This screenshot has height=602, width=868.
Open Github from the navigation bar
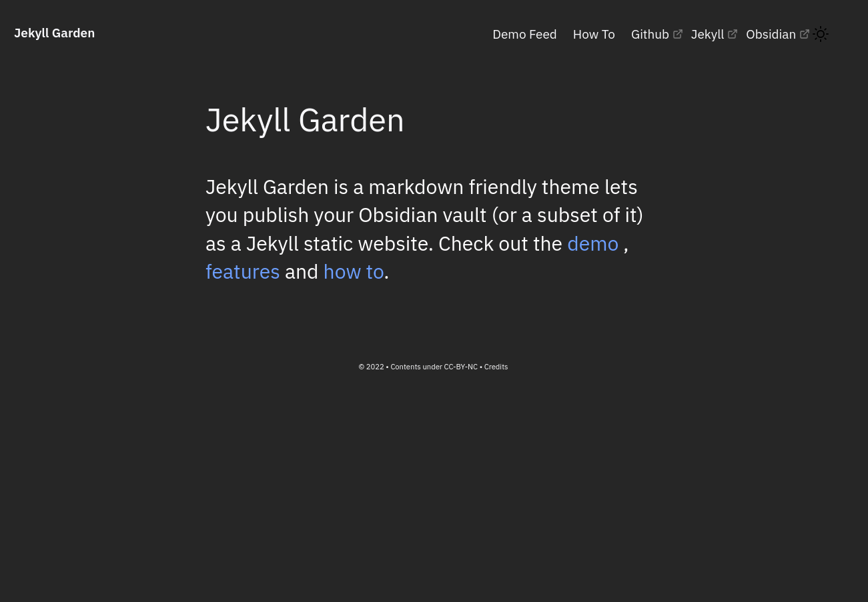(650, 34)
